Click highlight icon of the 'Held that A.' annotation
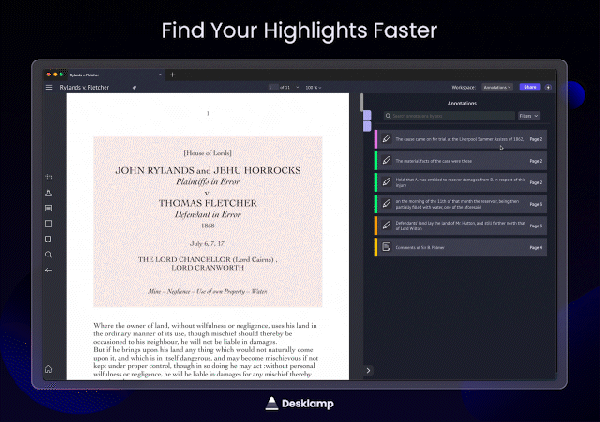The image size is (600, 422). pyautogui.click(x=386, y=182)
